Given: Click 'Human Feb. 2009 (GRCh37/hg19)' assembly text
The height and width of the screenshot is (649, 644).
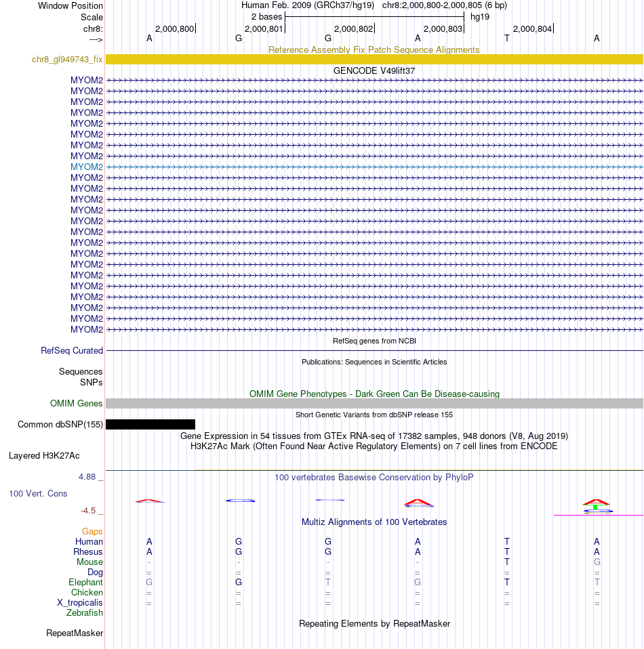Looking at the screenshot, I should tap(307, 5).
